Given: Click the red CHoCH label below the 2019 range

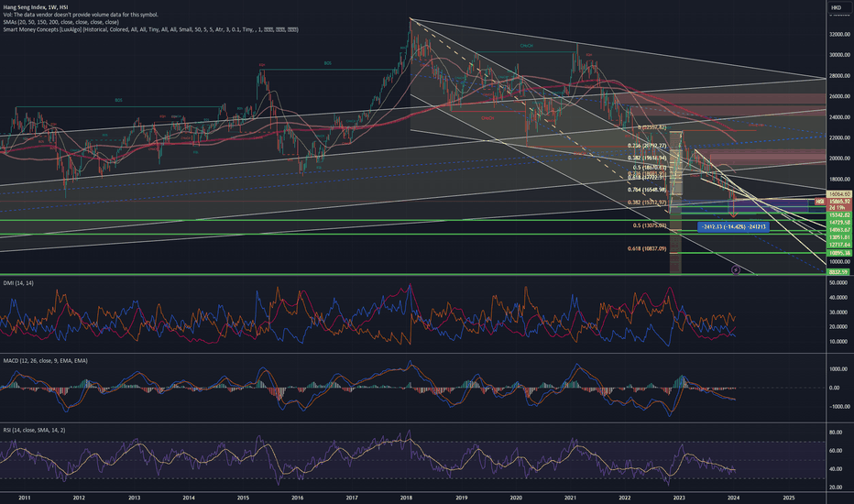Looking at the screenshot, I should [487, 118].
